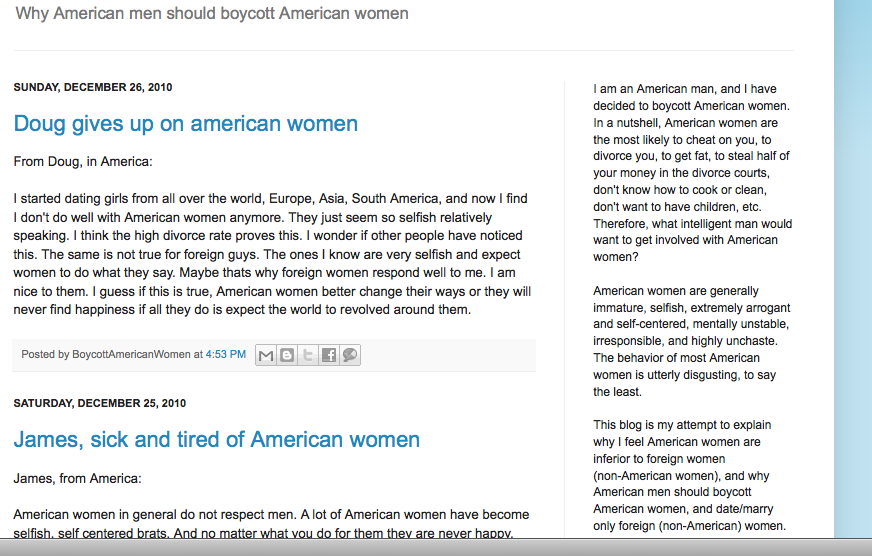872x556 pixels.
Task: Share the post to Twitter
Action: tap(308, 355)
